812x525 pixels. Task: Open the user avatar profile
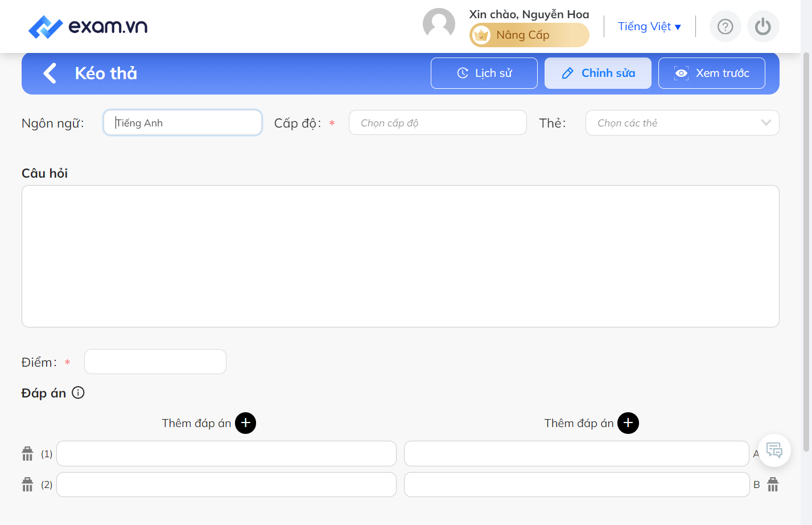439,24
